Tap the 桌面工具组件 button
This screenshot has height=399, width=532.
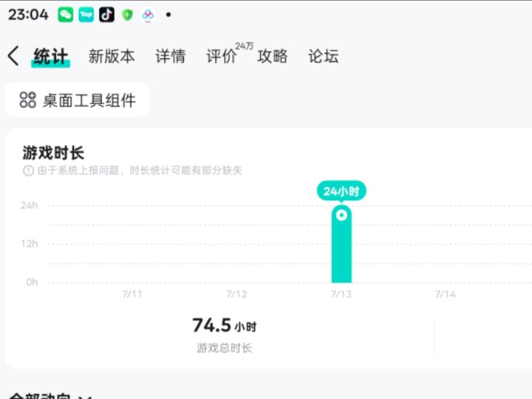click(x=78, y=100)
